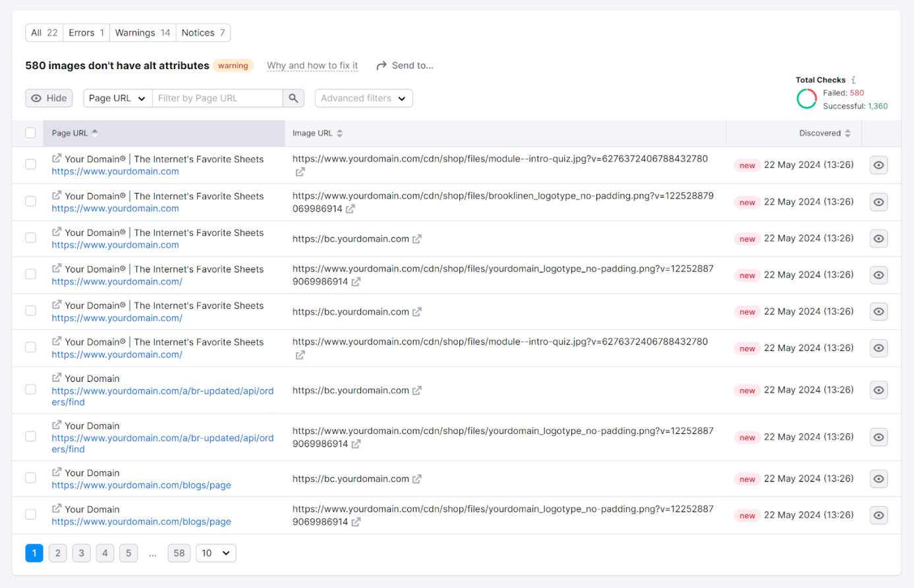Toggle the select-all checkbox in header

click(x=30, y=133)
